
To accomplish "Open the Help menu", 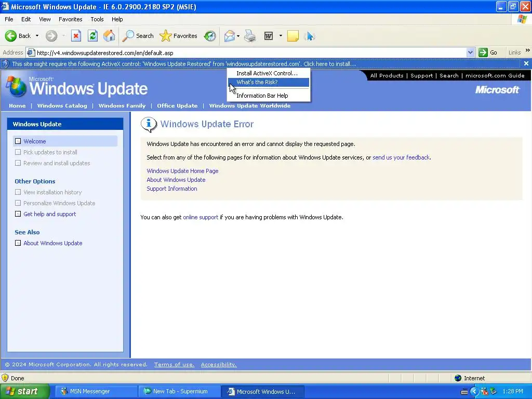I will 117,19.
